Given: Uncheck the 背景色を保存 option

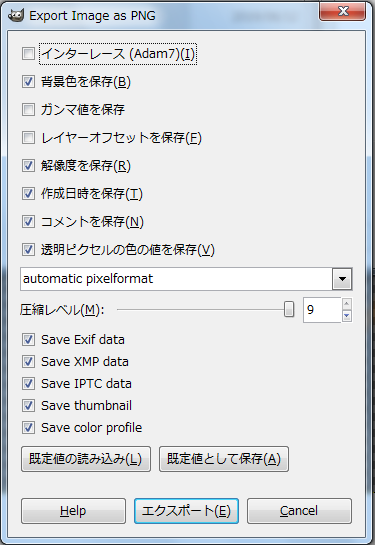Looking at the screenshot, I should pyautogui.click(x=28, y=82).
